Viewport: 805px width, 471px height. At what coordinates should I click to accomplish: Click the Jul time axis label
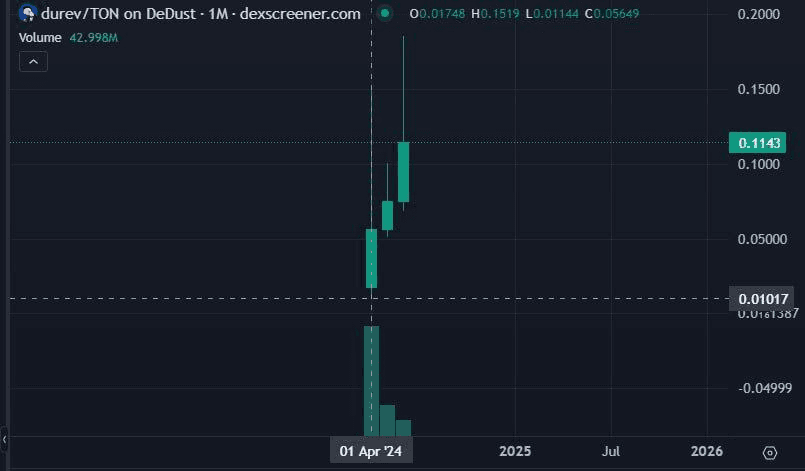(x=611, y=452)
